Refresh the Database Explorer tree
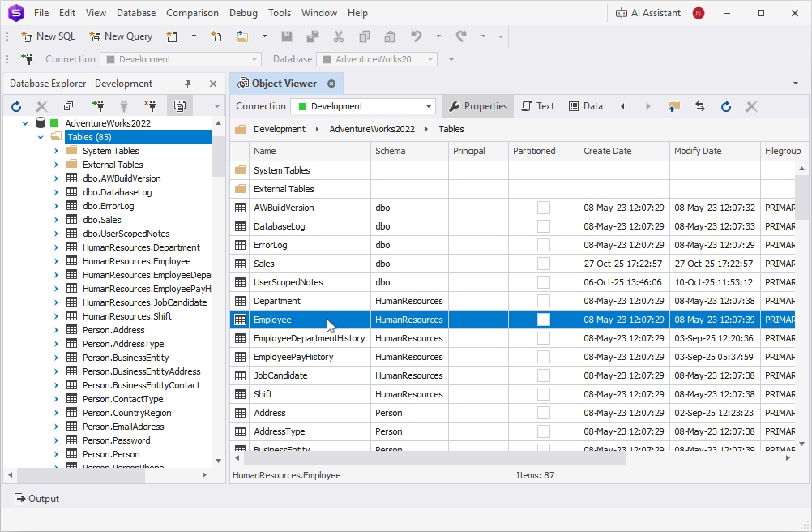The height and width of the screenshot is (532, 812). click(x=16, y=105)
